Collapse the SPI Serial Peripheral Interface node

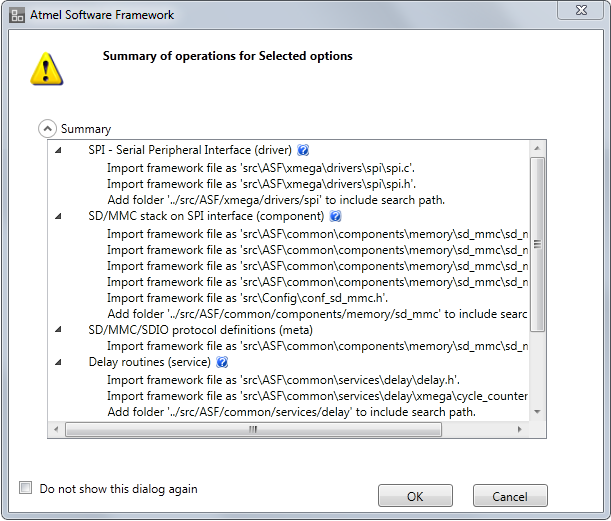tap(58, 150)
